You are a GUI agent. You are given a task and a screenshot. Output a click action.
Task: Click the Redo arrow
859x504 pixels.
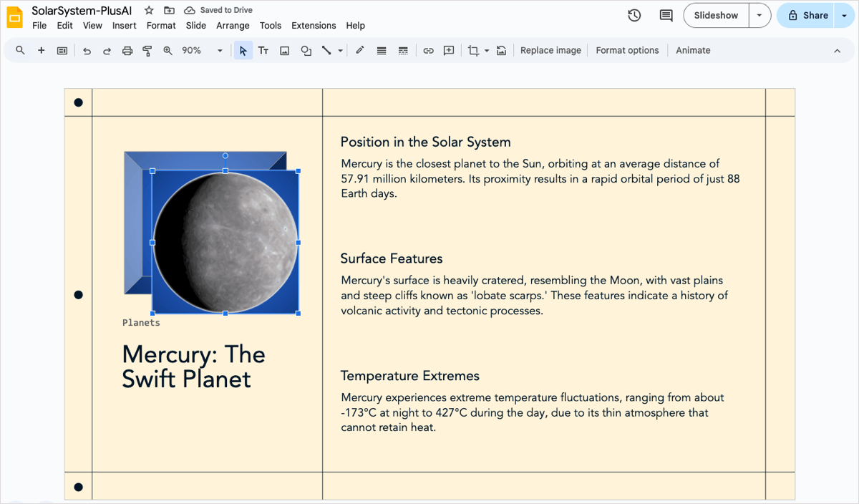click(107, 50)
